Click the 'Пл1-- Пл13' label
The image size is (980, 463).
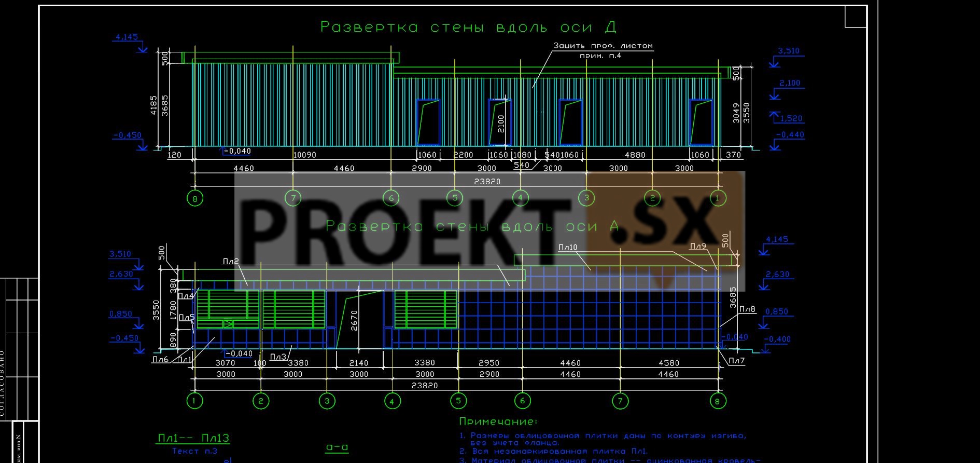click(x=193, y=439)
